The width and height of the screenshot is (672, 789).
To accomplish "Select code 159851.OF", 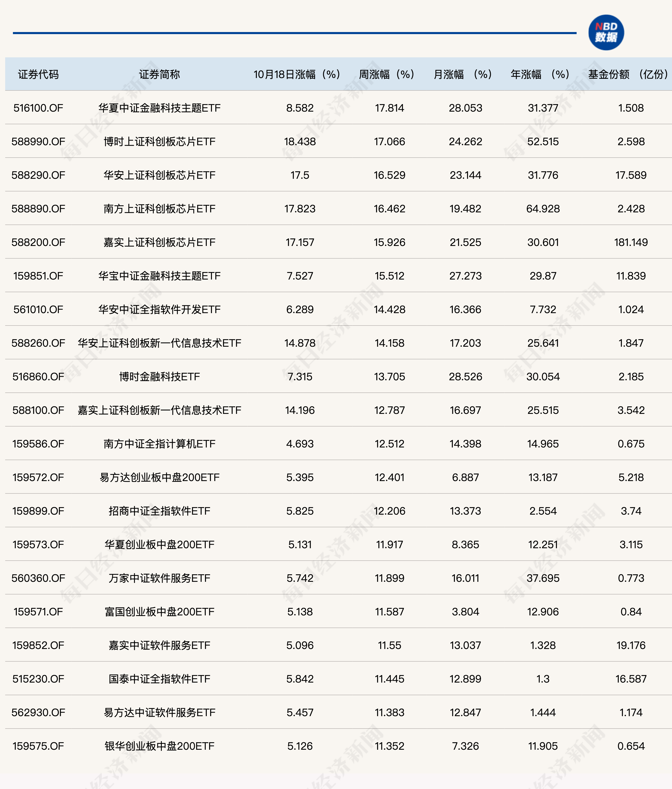I will click(38, 276).
